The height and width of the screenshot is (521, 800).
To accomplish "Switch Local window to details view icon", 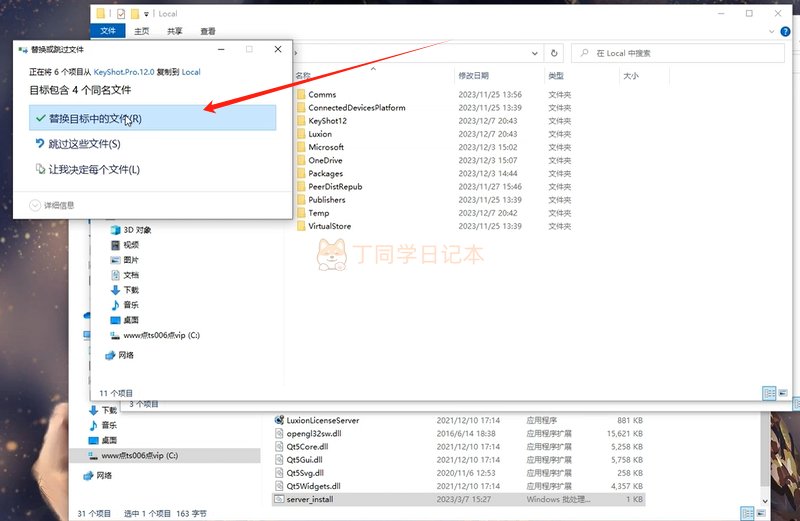I will tap(769, 393).
